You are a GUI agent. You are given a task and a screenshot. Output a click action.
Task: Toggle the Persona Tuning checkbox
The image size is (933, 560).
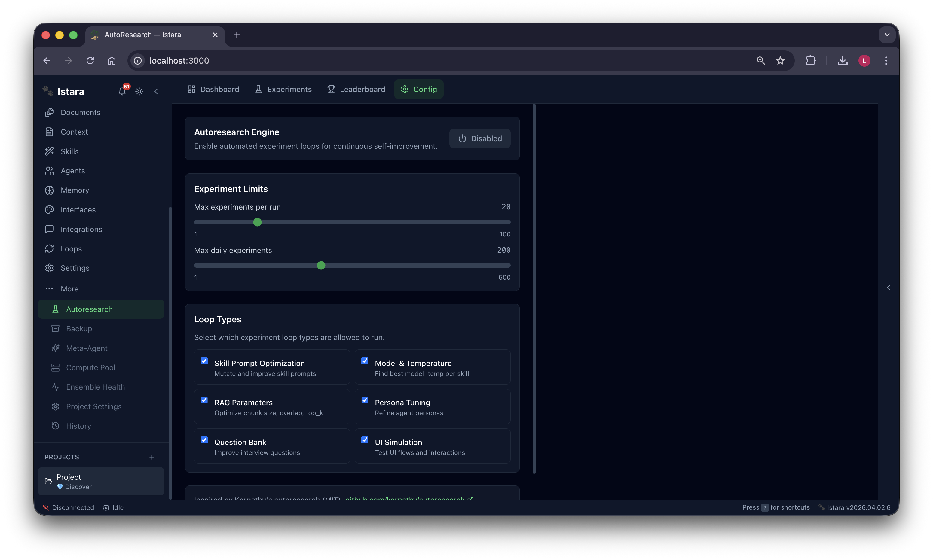coord(365,400)
